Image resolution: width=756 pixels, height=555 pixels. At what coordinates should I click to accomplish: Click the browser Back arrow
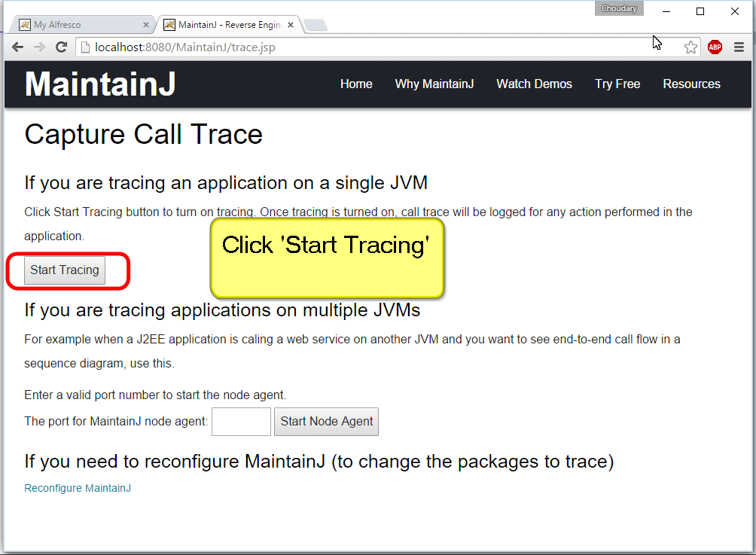point(17,47)
